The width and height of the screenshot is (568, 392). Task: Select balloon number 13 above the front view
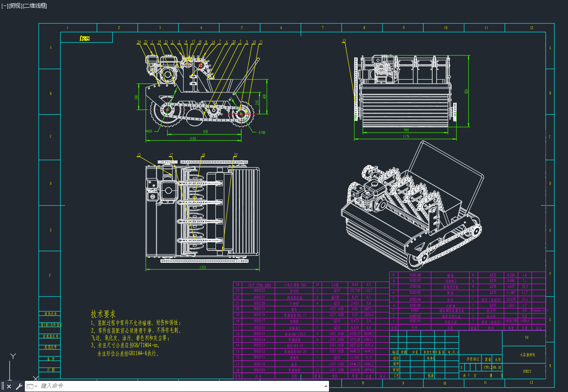tap(344, 41)
